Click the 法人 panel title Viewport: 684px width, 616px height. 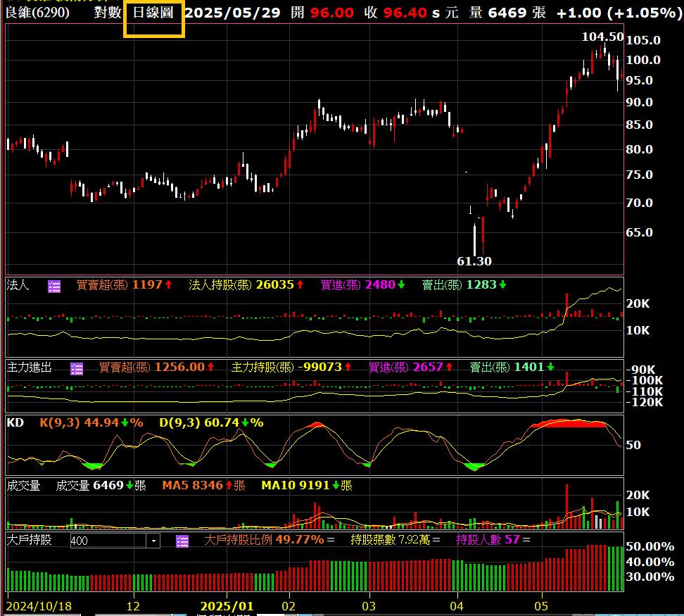point(18,285)
